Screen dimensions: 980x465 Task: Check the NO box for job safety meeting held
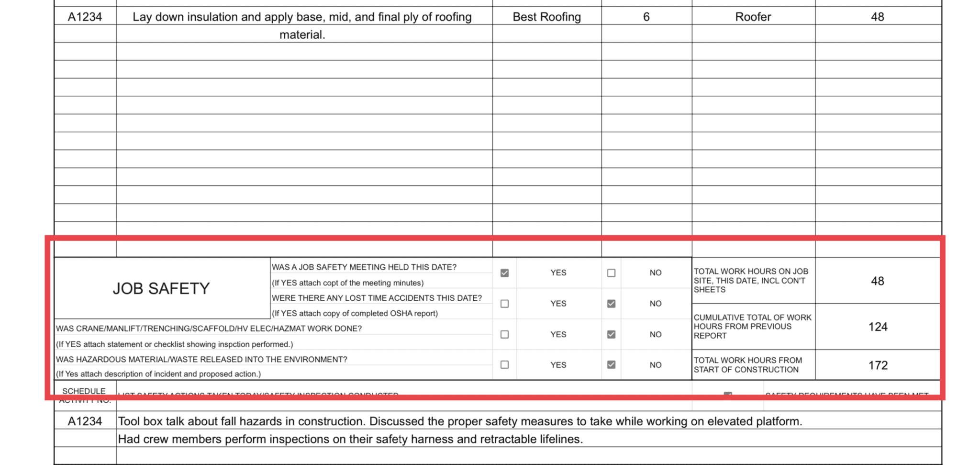(611, 272)
